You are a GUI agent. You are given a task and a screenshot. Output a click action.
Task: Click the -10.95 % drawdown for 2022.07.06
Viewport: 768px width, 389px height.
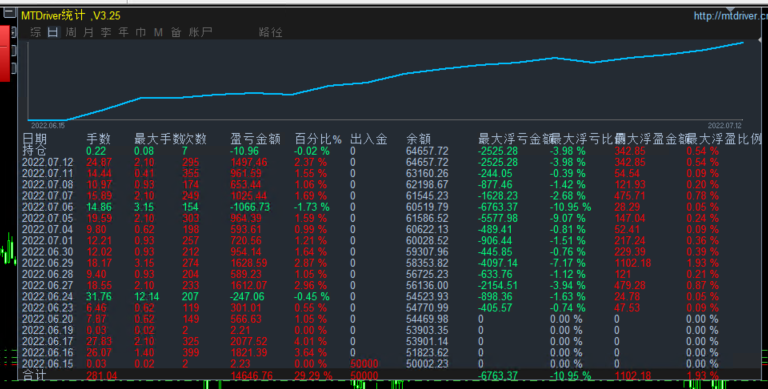571,207
